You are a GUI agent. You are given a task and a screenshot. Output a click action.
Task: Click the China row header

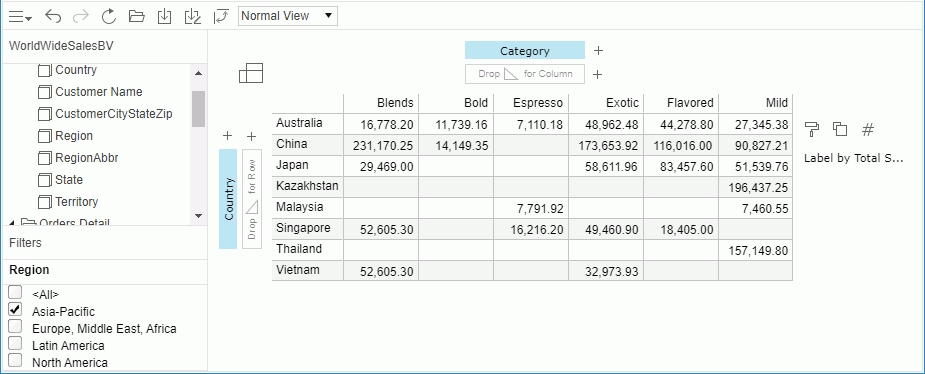click(307, 144)
